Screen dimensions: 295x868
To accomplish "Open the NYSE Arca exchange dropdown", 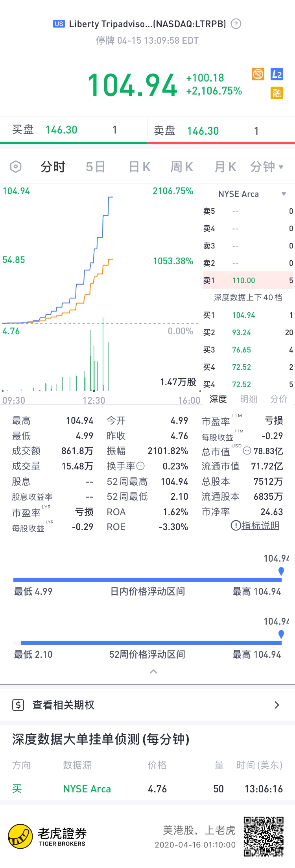I will [x=252, y=194].
